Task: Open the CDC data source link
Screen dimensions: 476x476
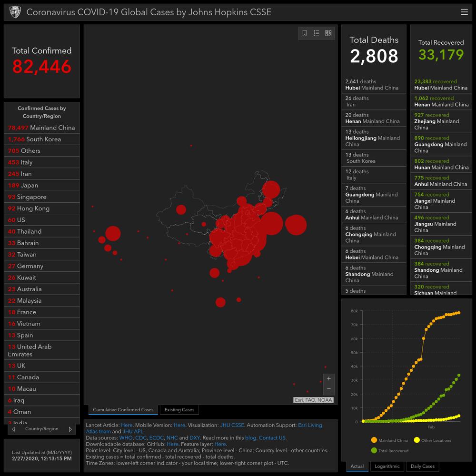Action: point(140,438)
